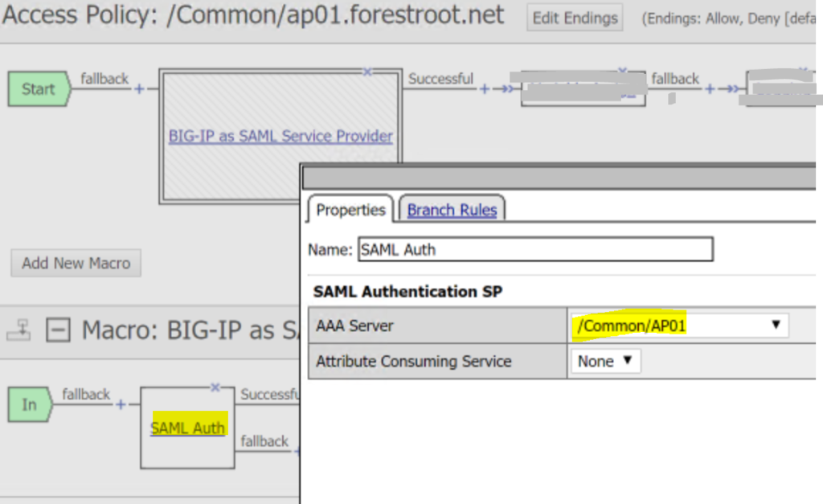
Task: Click the SAML Authentication SP heading
Action: click(x=407, y=291)
